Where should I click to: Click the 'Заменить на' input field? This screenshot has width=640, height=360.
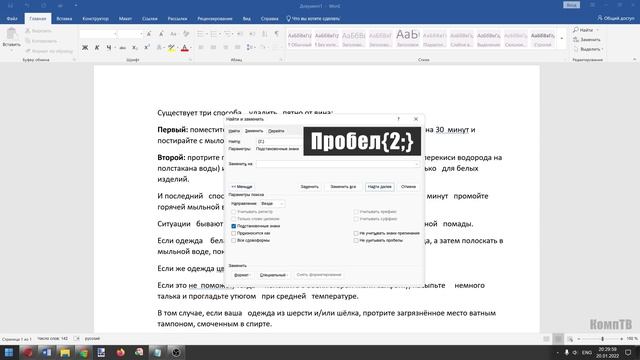click(338, 164)
